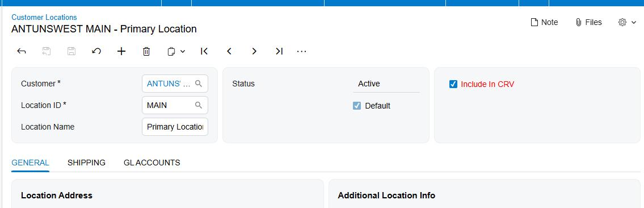Go to the last record
644x208 pixels.
point(279,51)
